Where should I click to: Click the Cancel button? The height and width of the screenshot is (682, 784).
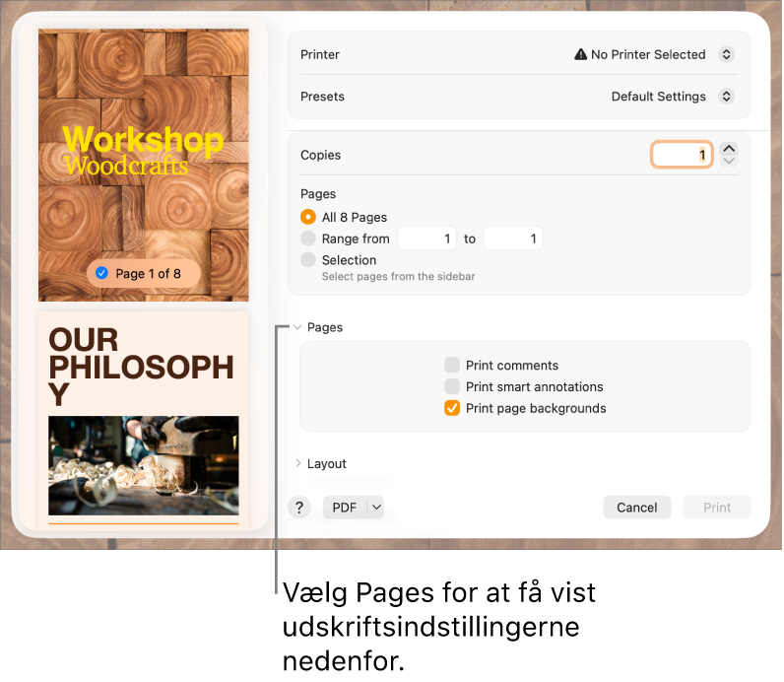[x=637, y=508]
